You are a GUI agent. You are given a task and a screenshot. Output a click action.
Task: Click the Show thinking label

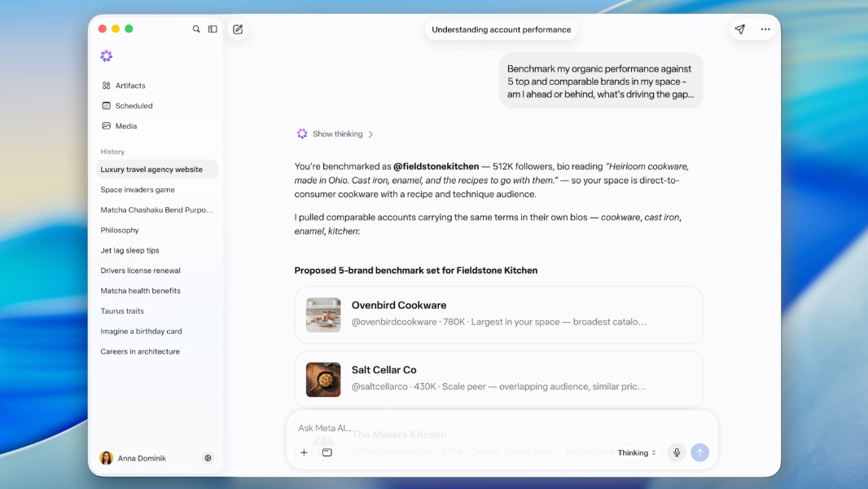[338, 134]
